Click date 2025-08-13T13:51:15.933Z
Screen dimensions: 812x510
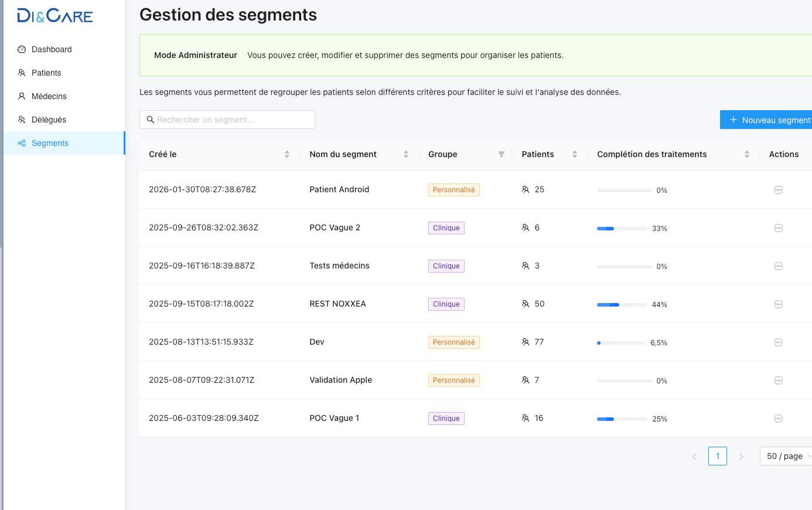201,342
